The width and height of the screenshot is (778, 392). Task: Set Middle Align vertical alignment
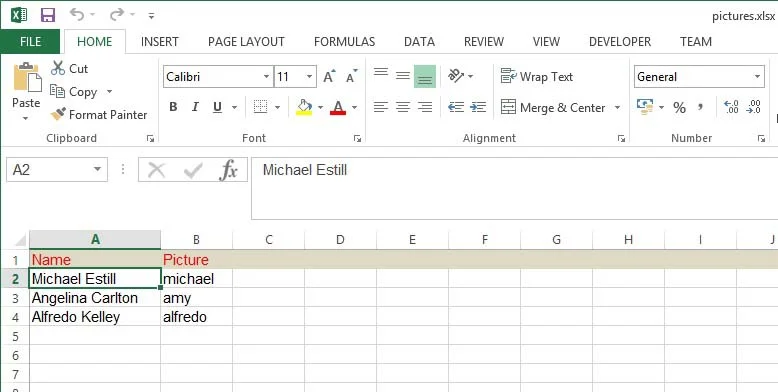click(403, 76)
